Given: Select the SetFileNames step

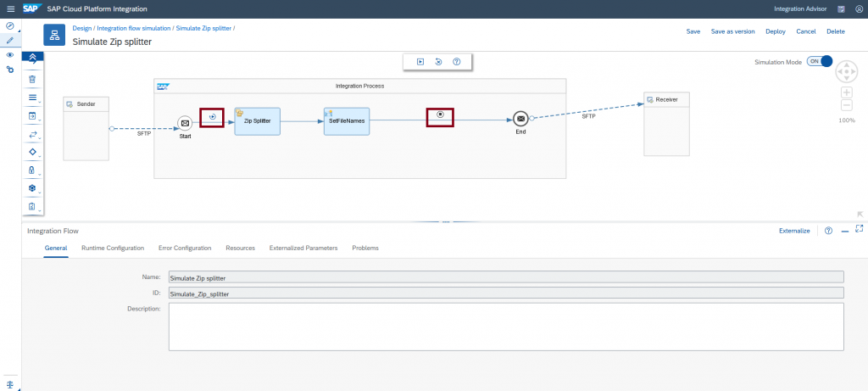Looking at the screenshot, I should coord(347,121).
